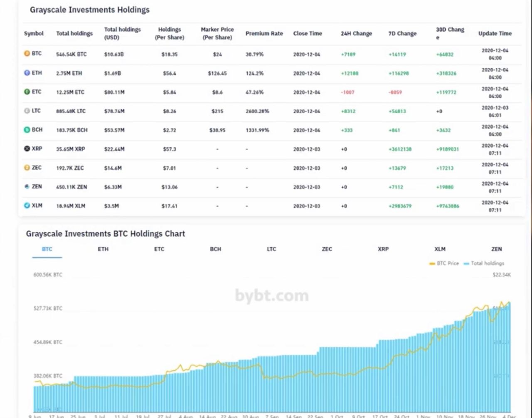Toggle the Total holdings legend item
The width and height of the screenshot is (532, 418).
pos(484,263)
